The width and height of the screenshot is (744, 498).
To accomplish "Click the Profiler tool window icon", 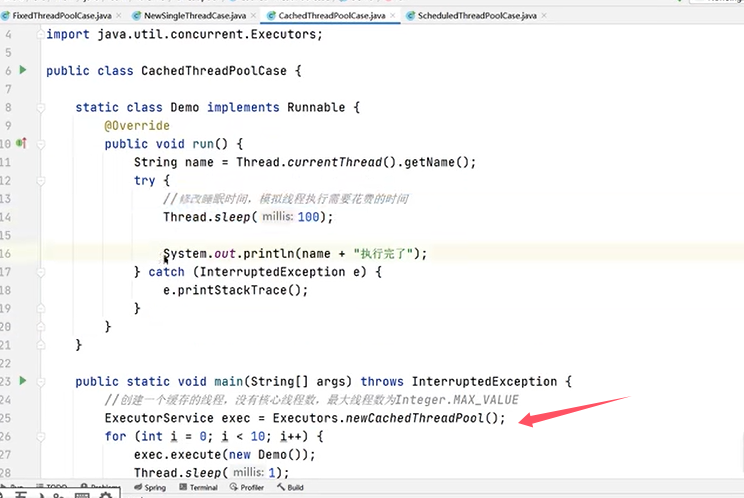I will [233, 487].
